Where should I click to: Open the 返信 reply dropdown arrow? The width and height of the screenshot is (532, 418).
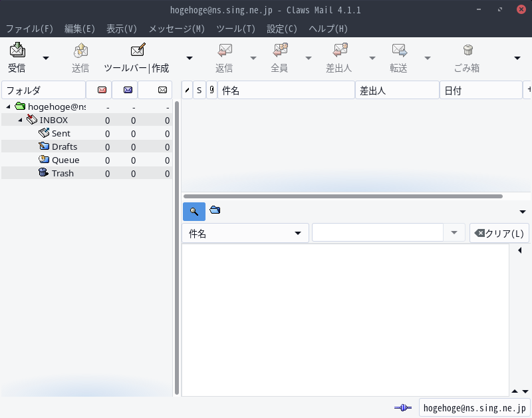253,58
